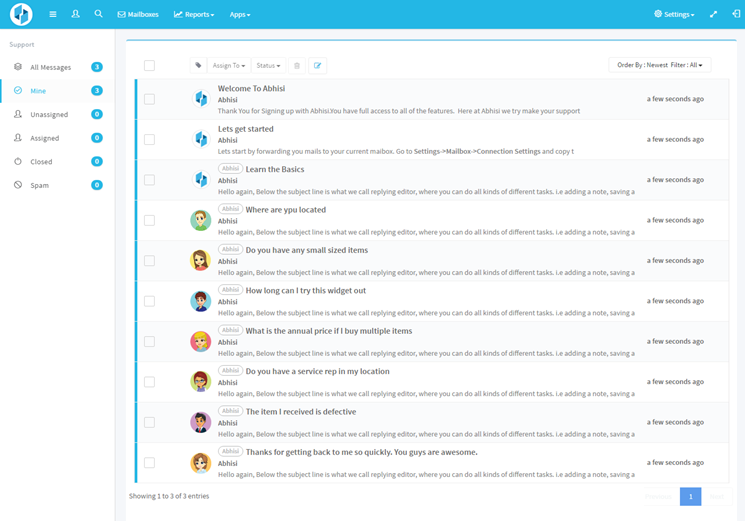The image size is (745, 521).
Task: Open Mailboxes from top navigation
Action: (x=138, y=14)
